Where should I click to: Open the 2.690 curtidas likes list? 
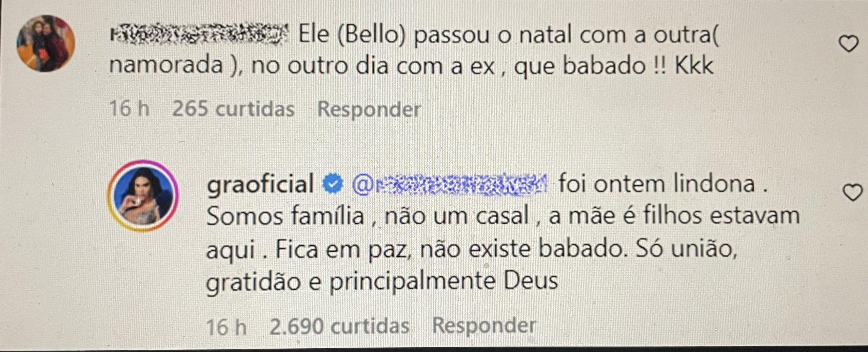339,327
